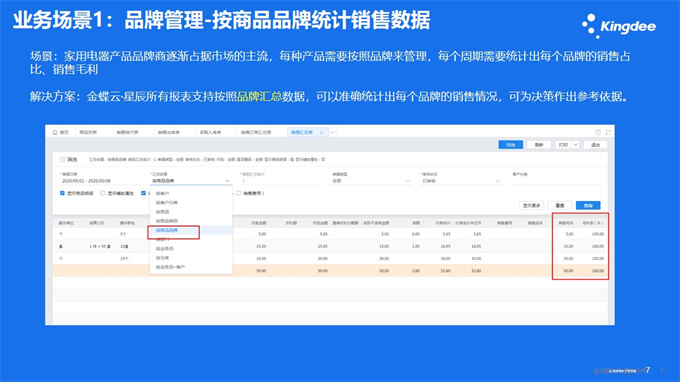Click the 毛利率(%) column header
Viewport: 680px width, 382px height.
coord(593,223)
